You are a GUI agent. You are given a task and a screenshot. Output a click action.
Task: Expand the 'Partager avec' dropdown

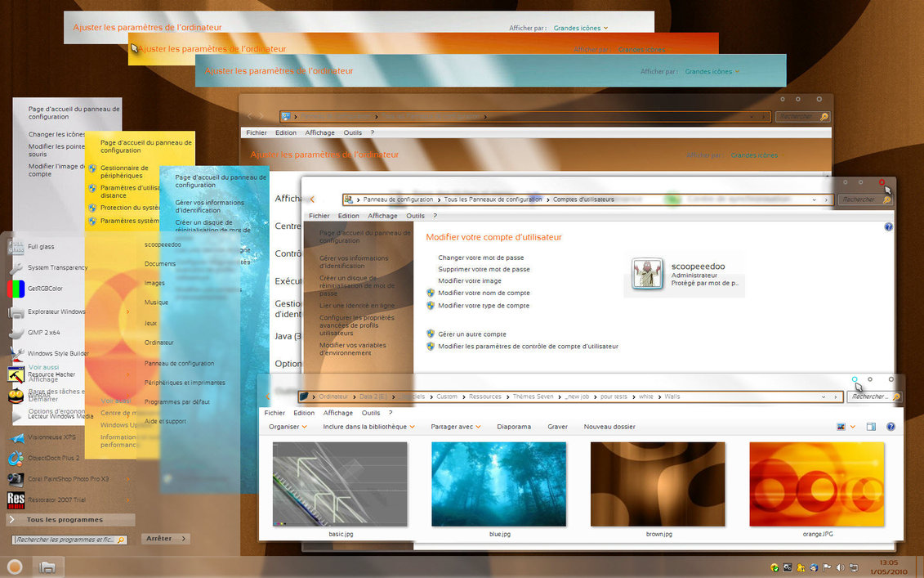pos(456,427)
